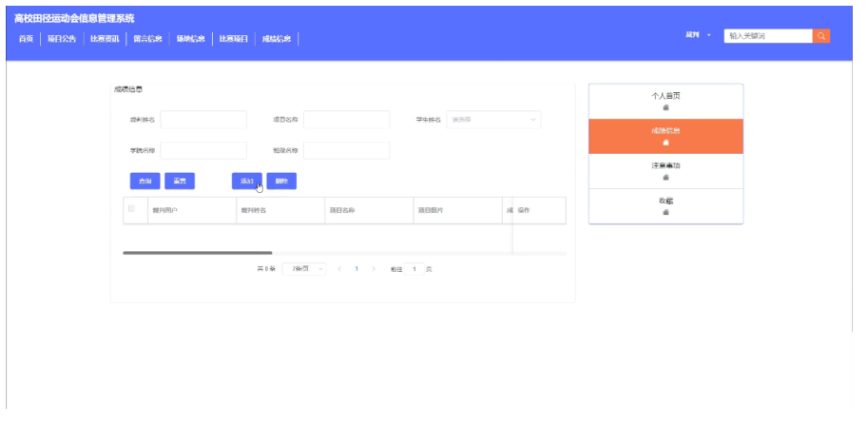Click the icon under 个人首页
The height and width of the screenshot is (424, 868).
pyautogui.click(x=665, y=107)
